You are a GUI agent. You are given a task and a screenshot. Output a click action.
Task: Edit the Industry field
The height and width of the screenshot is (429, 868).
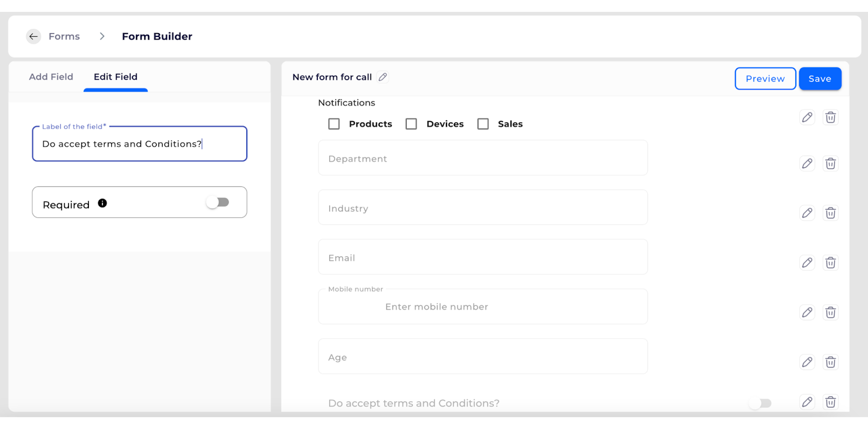pyautogui.click(x=807, y=213)
